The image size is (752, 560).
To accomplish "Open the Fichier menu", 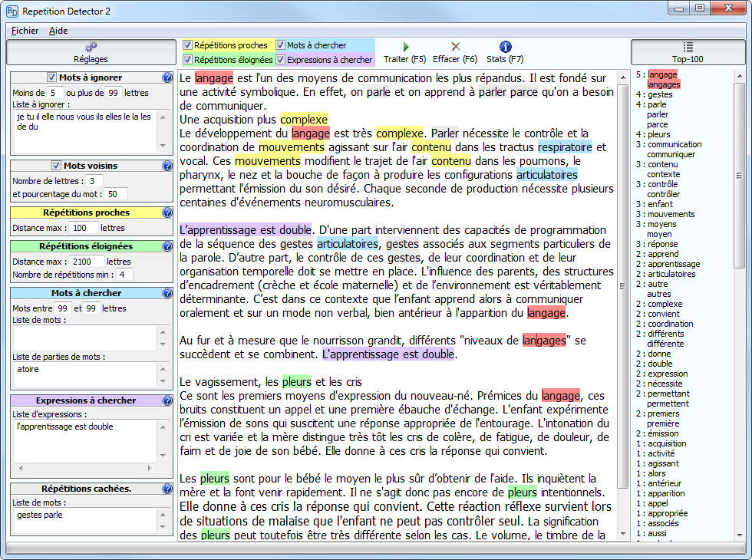I will pos(25,31).
